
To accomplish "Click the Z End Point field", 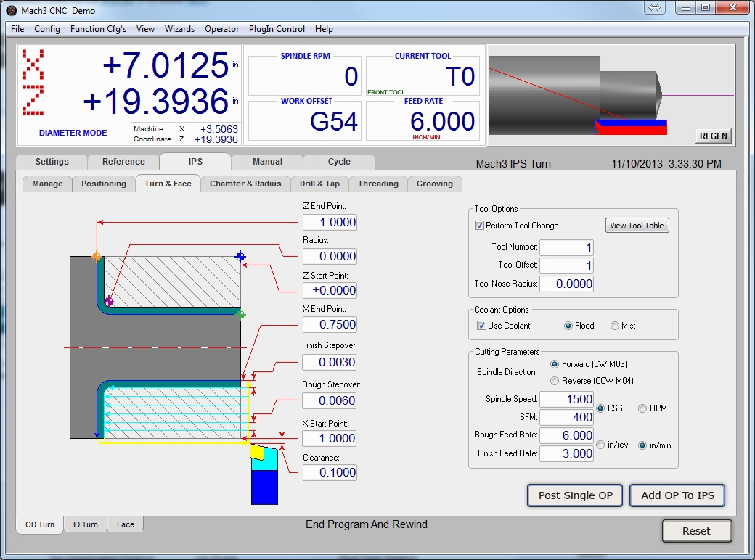I will pos(330,222).
